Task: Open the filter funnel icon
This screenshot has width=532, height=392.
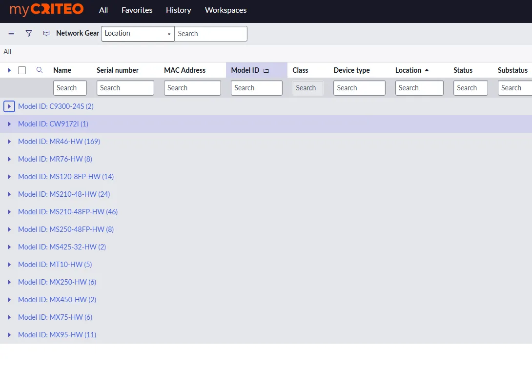Action: [x=29, y=33]
